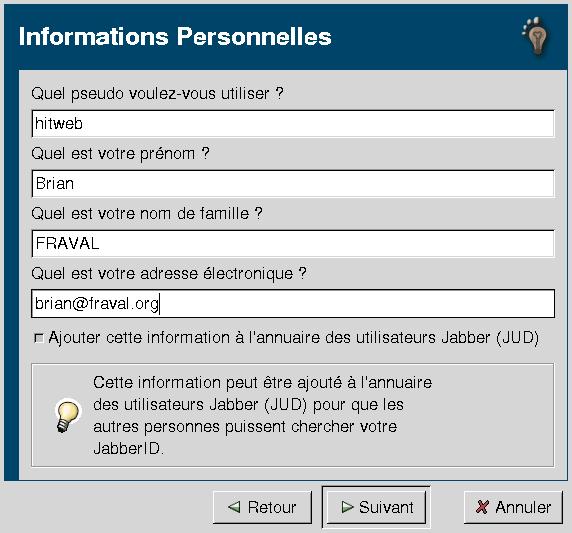Select the family name field containing FRAVAL
The height and width of the screenshot is (533, 572).
point(293,243)
